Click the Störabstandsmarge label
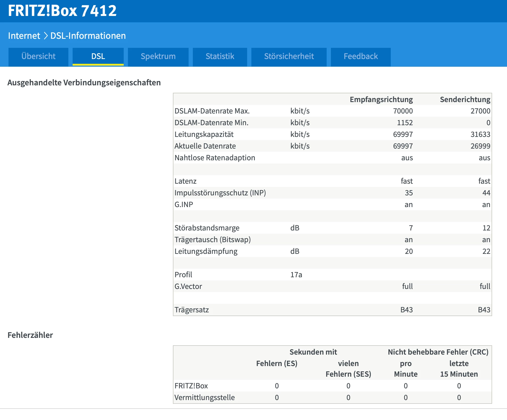 coord(207,228)
